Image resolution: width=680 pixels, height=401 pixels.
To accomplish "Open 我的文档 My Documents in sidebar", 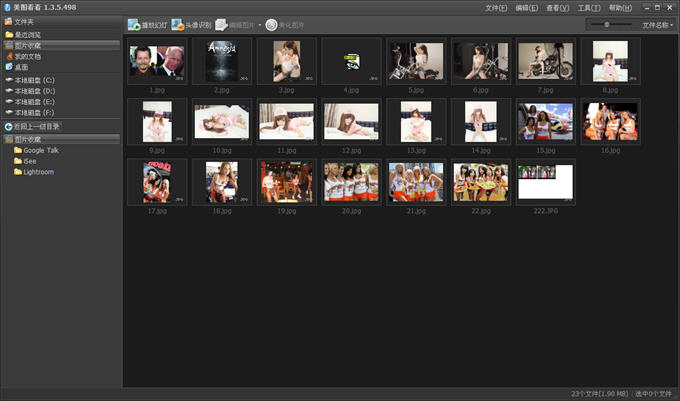I will [x=27, y=56].
